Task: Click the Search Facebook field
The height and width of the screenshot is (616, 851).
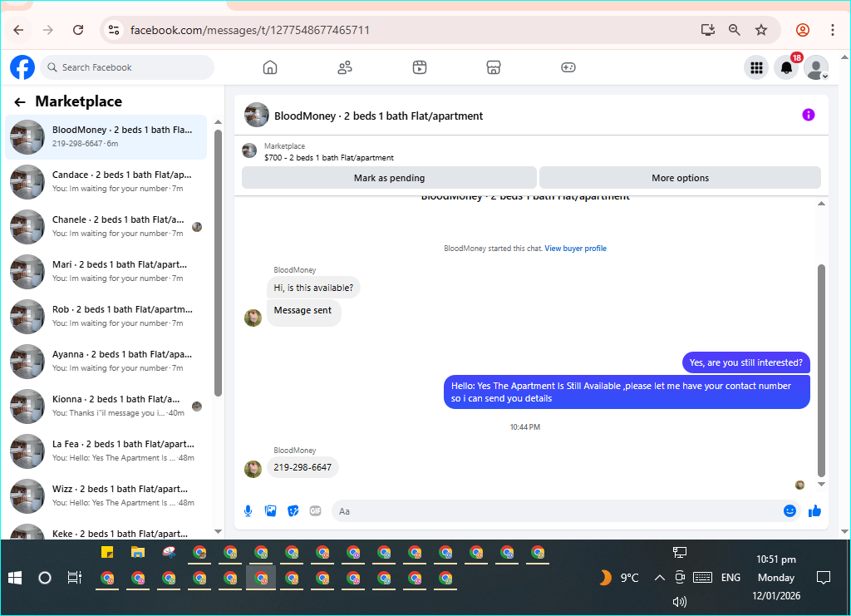Action: point(127,67)
